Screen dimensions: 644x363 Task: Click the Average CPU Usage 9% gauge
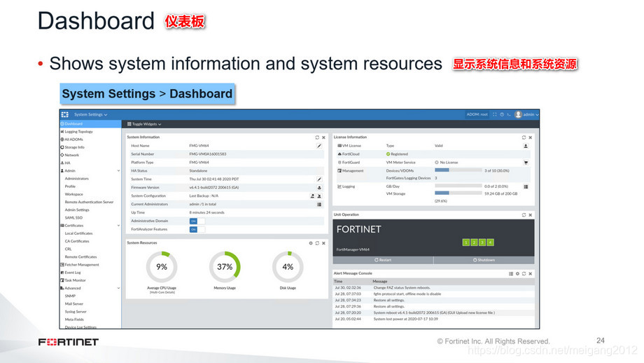(x=162, y=267)
